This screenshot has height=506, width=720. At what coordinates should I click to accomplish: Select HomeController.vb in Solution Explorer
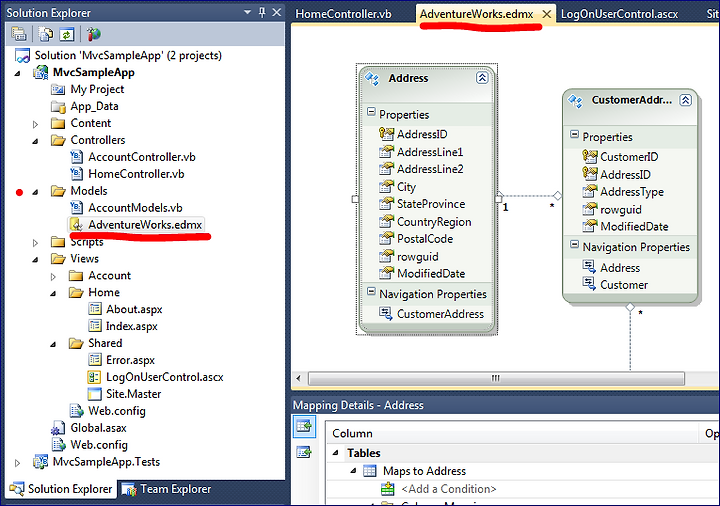pyautogui.click(x=136, y=174)
